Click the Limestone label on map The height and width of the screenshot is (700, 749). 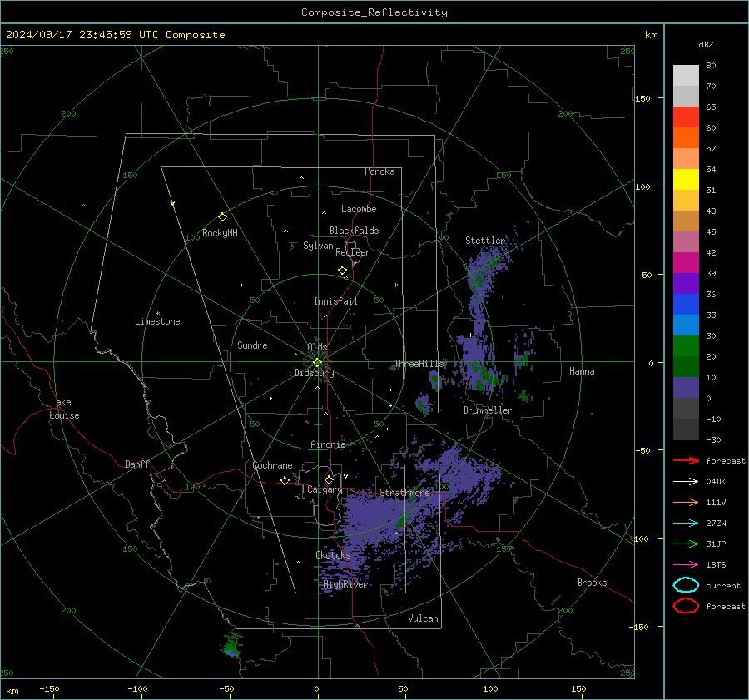coord(157,321)
